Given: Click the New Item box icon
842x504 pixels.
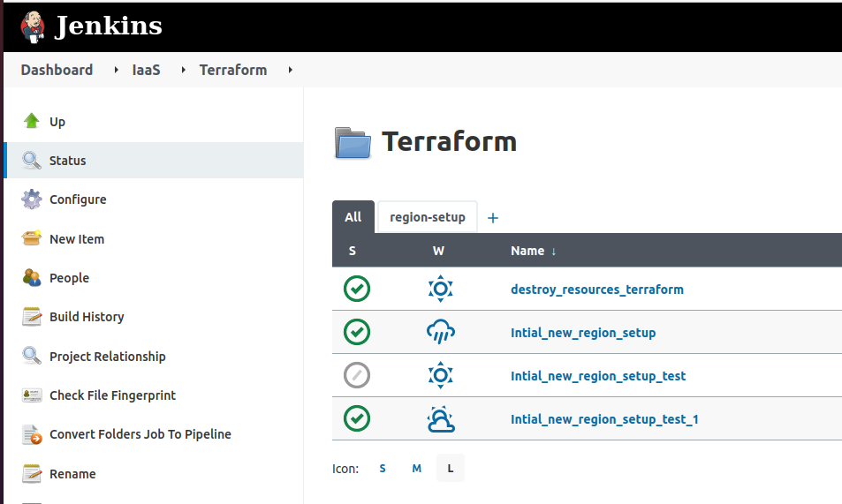Looking at the screenshot, I should (x=32, y=238).
